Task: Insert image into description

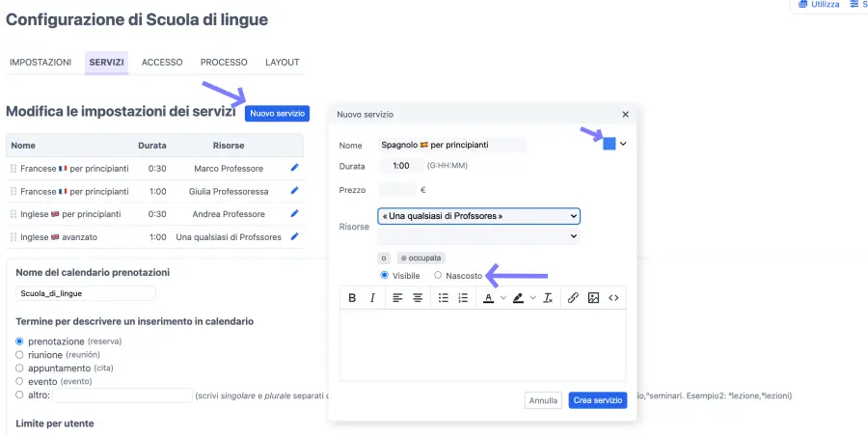Action: 593,298
